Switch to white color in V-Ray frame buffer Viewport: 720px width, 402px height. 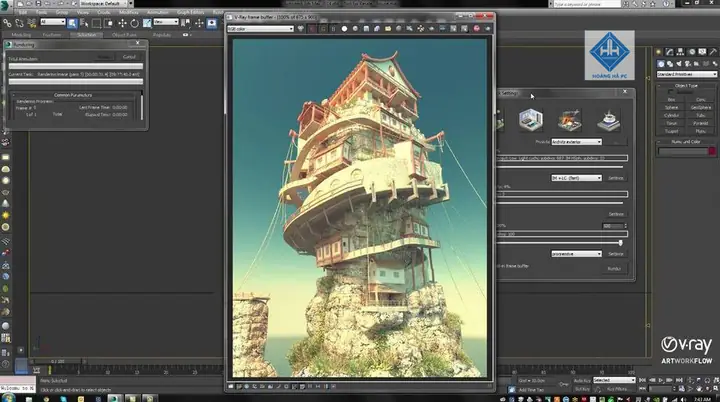pos(344,28)
